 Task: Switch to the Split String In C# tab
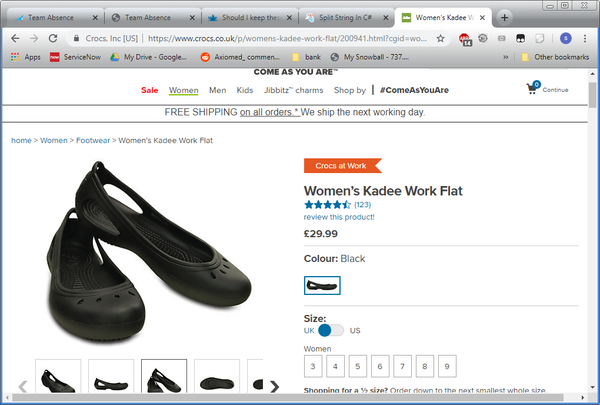point(346,18)
